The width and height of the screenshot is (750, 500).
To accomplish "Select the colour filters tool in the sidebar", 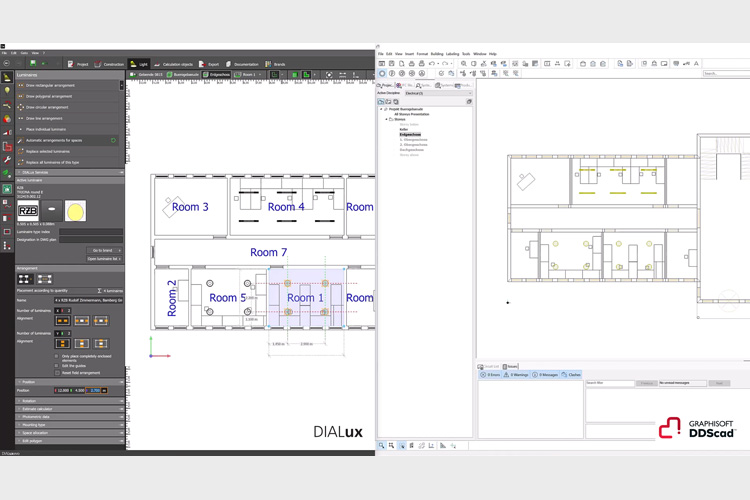I will [x=7, y=119].
